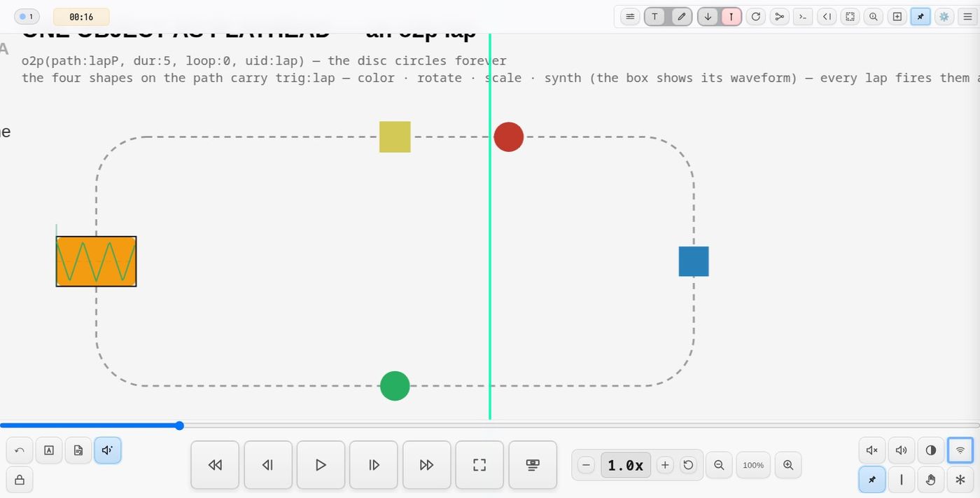
Task: Click the refresh icon in top toolbar
Action: (756, 17)
